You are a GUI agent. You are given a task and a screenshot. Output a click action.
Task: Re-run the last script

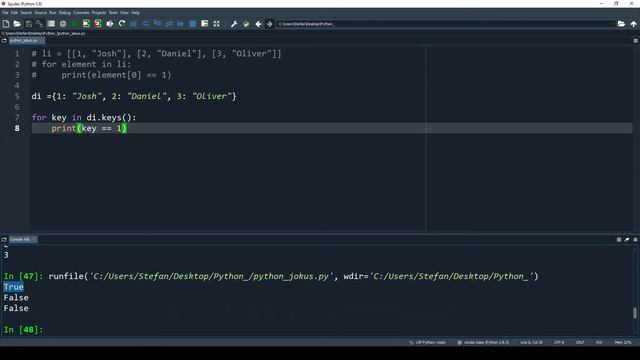(x=122, y=24)
